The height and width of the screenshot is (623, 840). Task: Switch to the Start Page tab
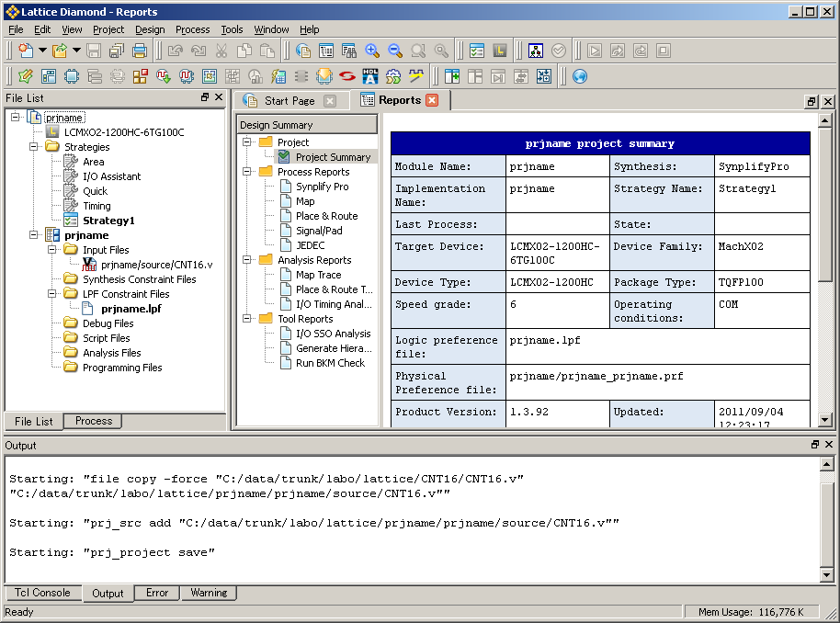[x=289, y=101]
